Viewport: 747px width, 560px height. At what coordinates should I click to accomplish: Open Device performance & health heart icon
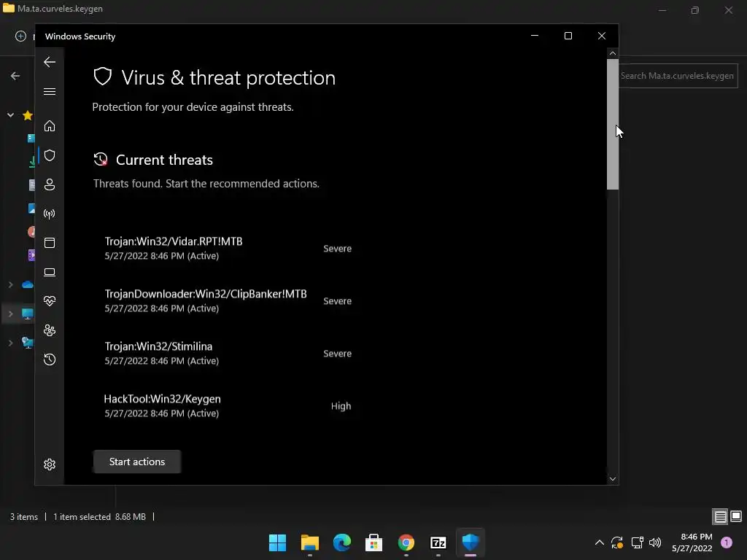50,301
